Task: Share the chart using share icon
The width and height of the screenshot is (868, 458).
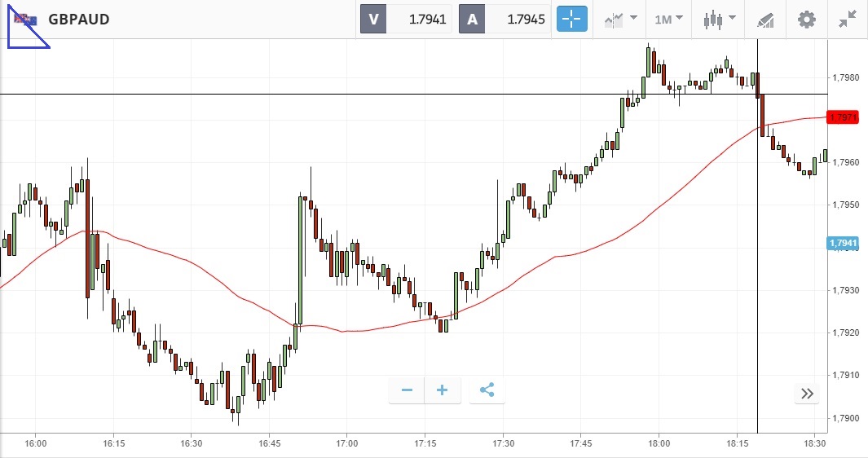Action: coord(487,390)
